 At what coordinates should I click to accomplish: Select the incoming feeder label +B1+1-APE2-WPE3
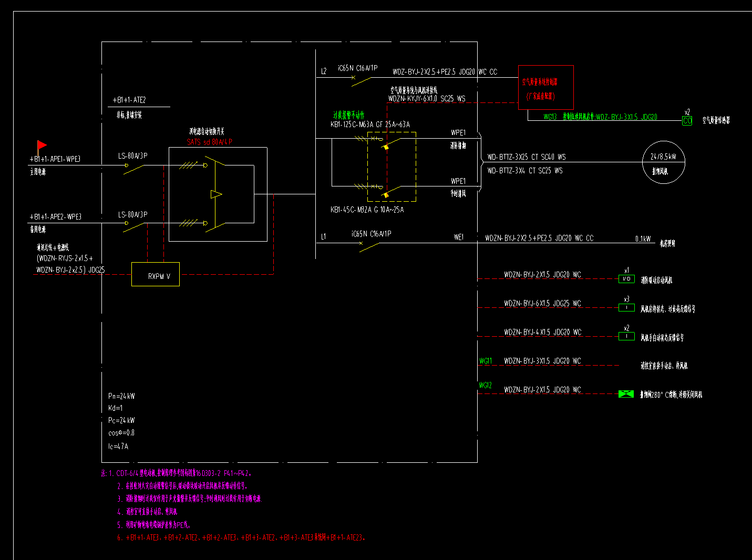pyautogui.click(x=56, y=217)
